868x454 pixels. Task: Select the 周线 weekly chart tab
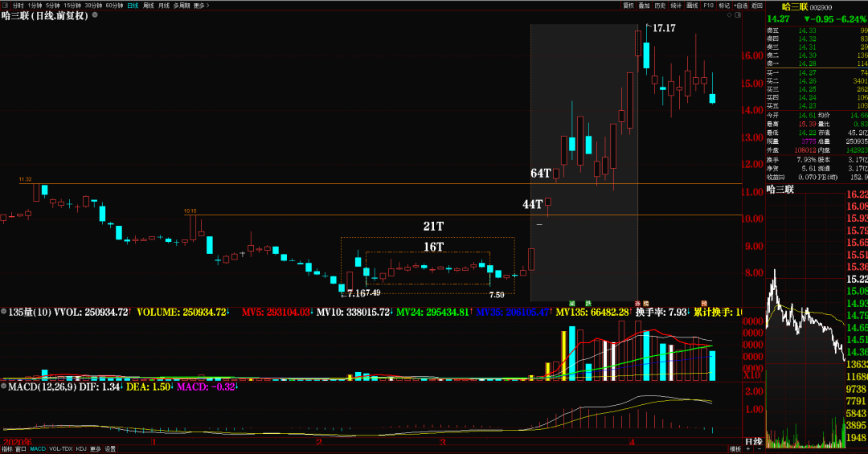coord(149,6)
